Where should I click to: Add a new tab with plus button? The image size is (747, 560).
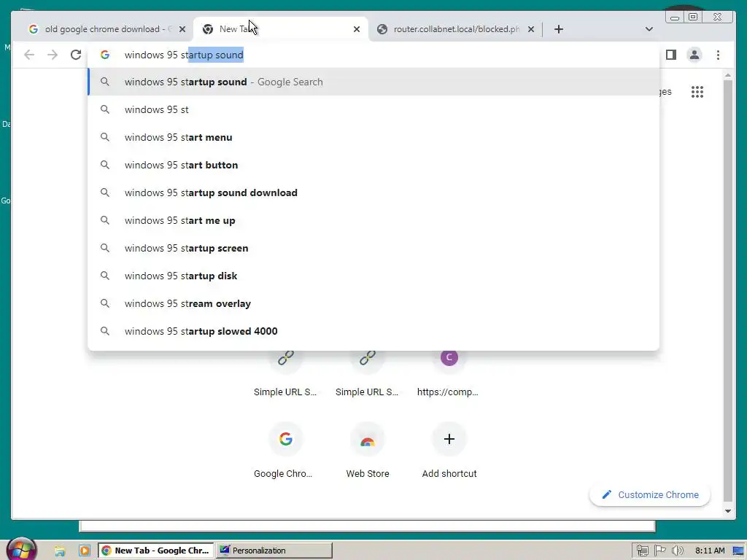559,29
